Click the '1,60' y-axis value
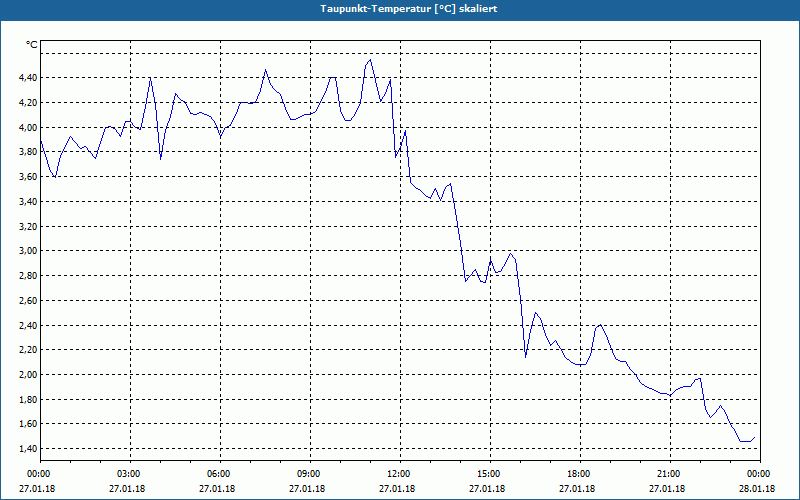 [x=27, y=423]
